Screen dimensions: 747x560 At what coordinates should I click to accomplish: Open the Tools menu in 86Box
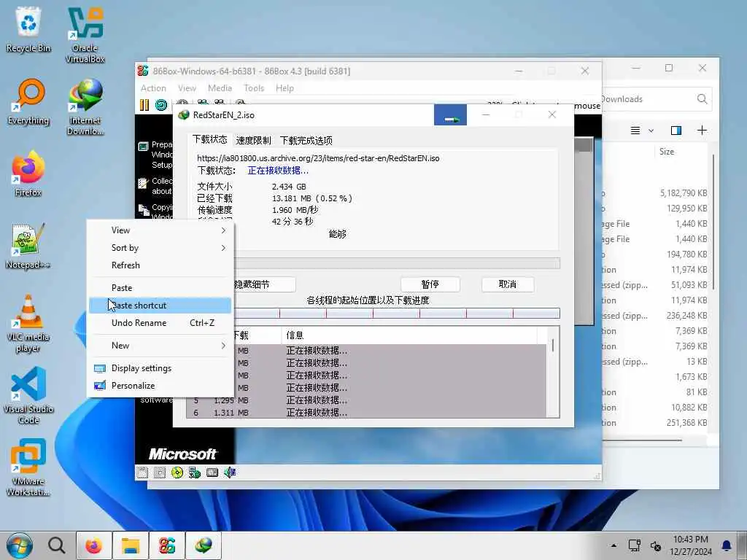pos(254,88)
